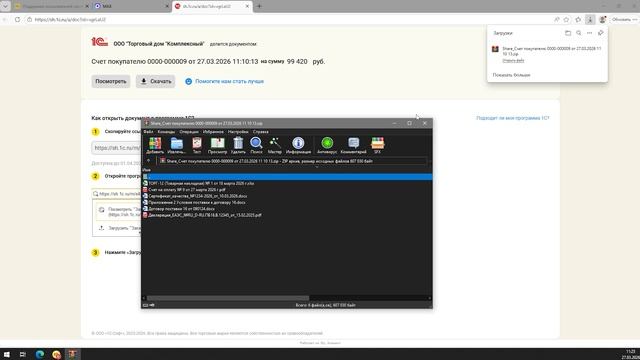Click the green Антивирус scan icon
640x360 pixels.
point(327,145)
